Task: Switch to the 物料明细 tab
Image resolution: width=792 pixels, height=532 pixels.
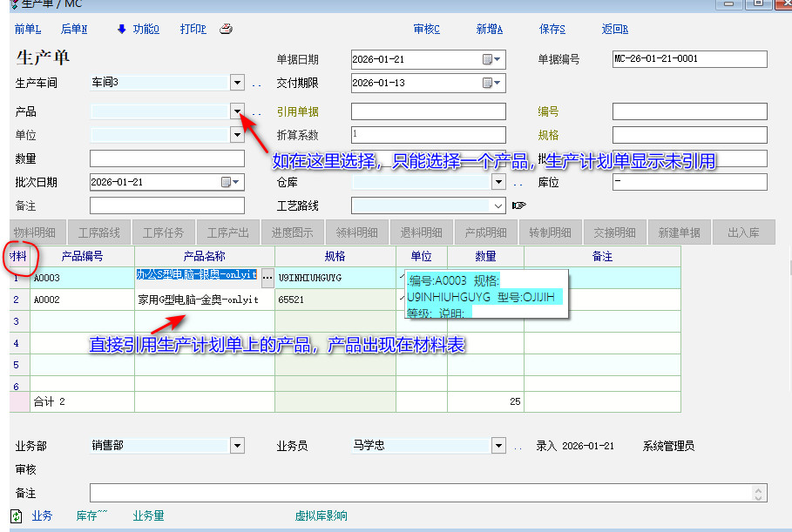Action: click(35, 232)
